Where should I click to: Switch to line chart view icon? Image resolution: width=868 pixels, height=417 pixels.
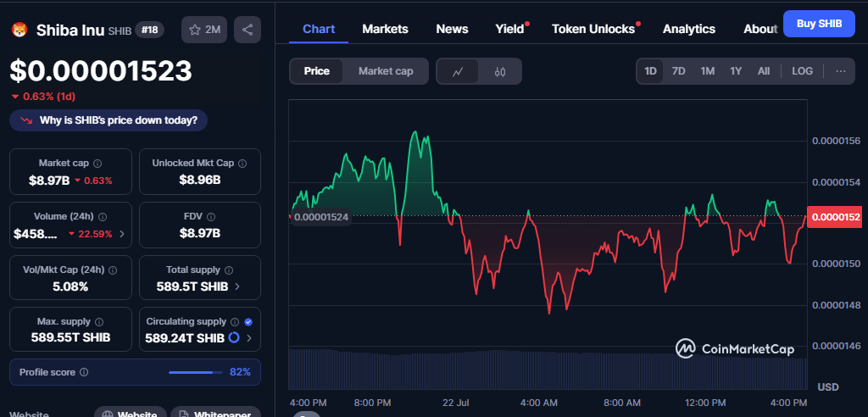pos(457,71)
